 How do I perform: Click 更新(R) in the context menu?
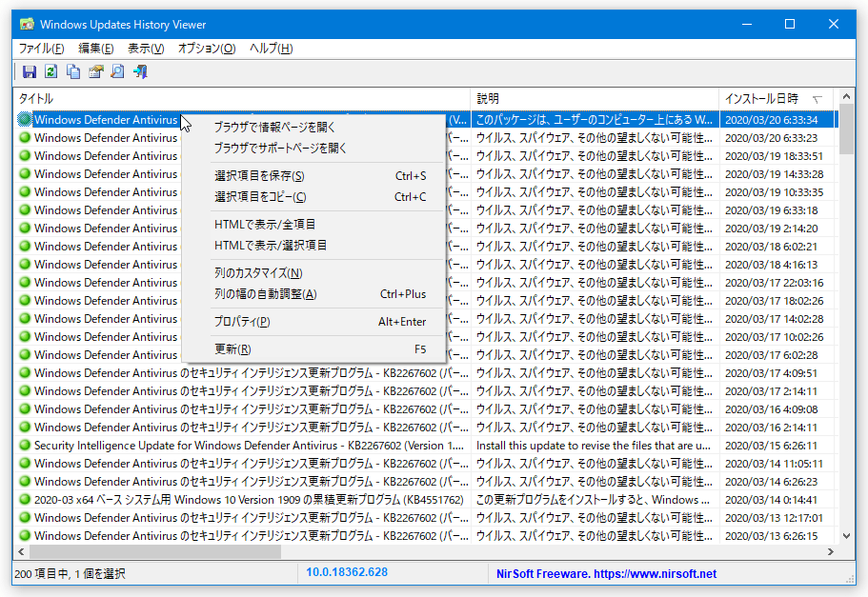click(313, 349)
